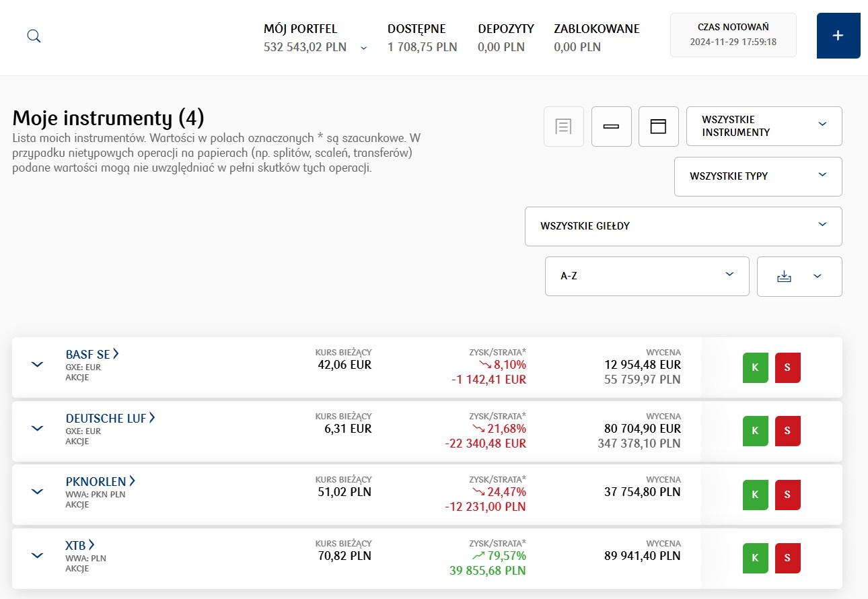Click green K buy button for PKNORLEN
Image resolution: width=868 pixels, height=599 pixels.
(755, 495)
